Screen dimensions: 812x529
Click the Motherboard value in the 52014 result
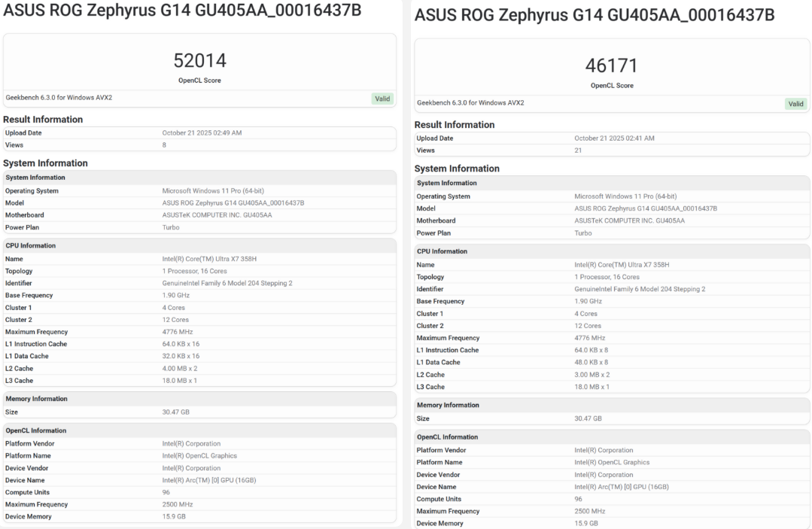(x=217, y=215)
